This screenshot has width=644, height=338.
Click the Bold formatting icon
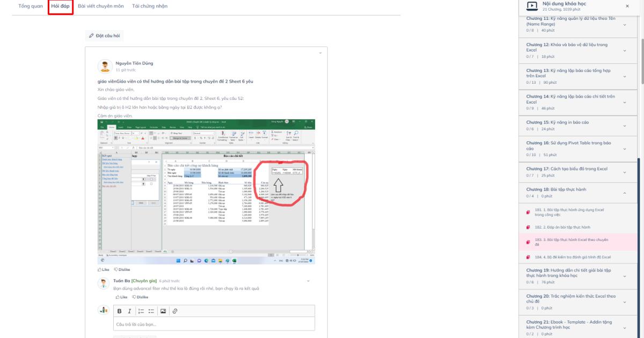(x=120, y=311)
